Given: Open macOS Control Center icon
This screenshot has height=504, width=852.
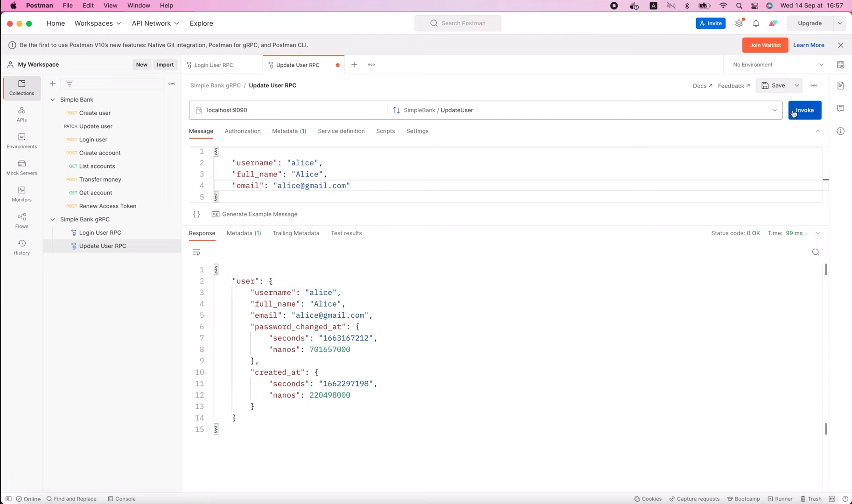Looking at the screenshot, I should 754,6.
